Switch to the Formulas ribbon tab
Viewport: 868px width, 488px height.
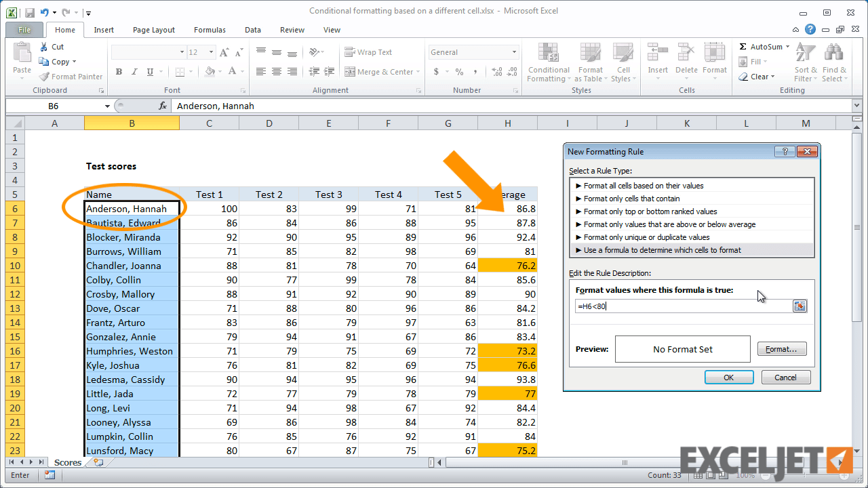(x=209, y=30)
